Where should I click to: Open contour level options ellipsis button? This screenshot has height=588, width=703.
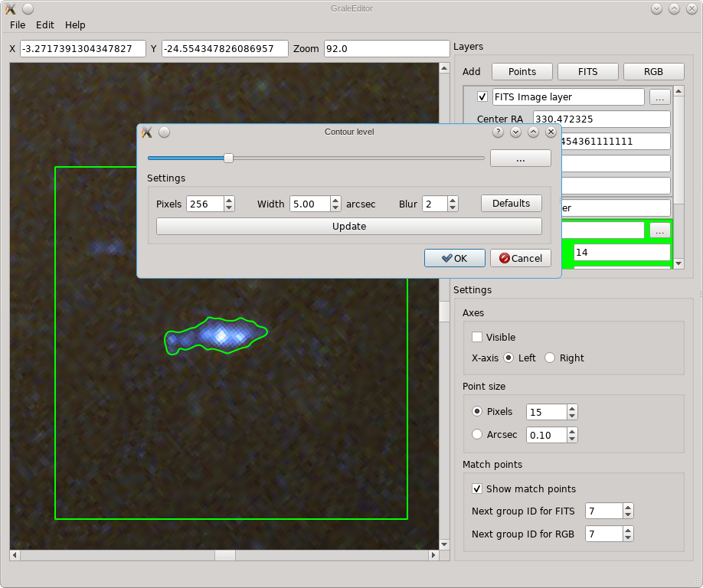coord(521,158)
